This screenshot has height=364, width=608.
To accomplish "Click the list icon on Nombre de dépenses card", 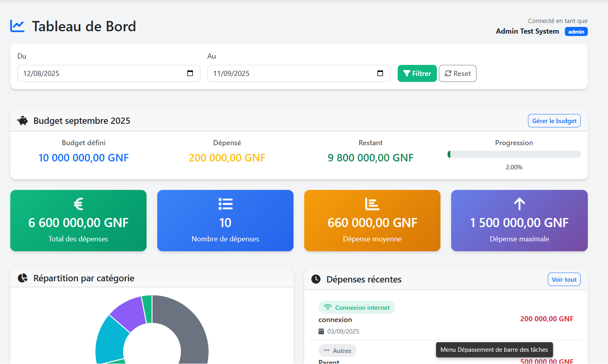I will point(225,204).
